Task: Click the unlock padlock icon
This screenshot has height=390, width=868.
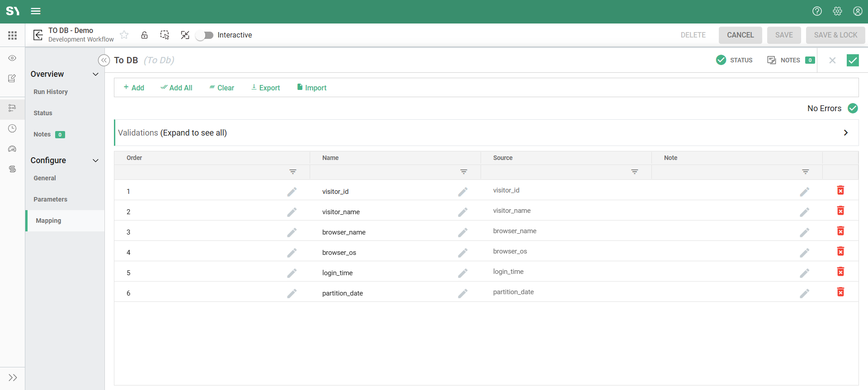Action: 144,35
